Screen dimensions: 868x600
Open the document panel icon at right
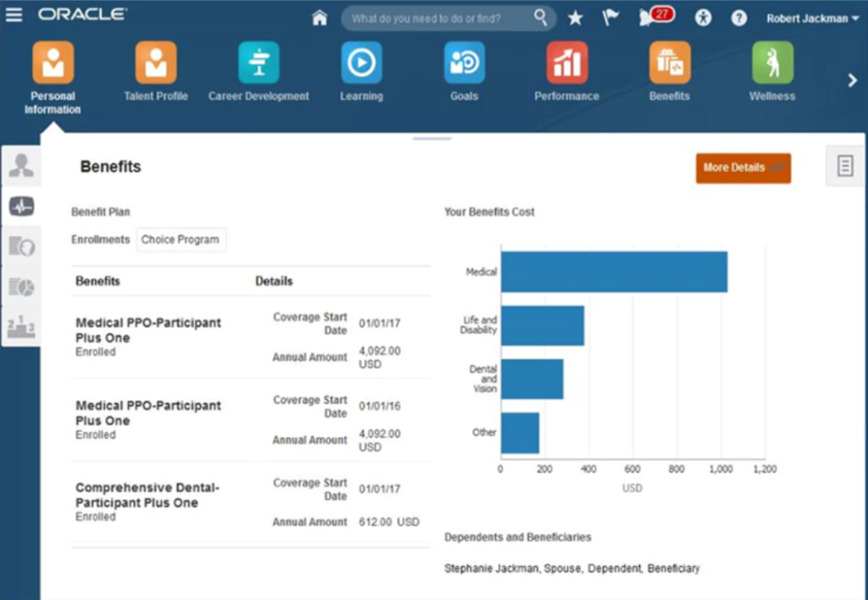845,166
